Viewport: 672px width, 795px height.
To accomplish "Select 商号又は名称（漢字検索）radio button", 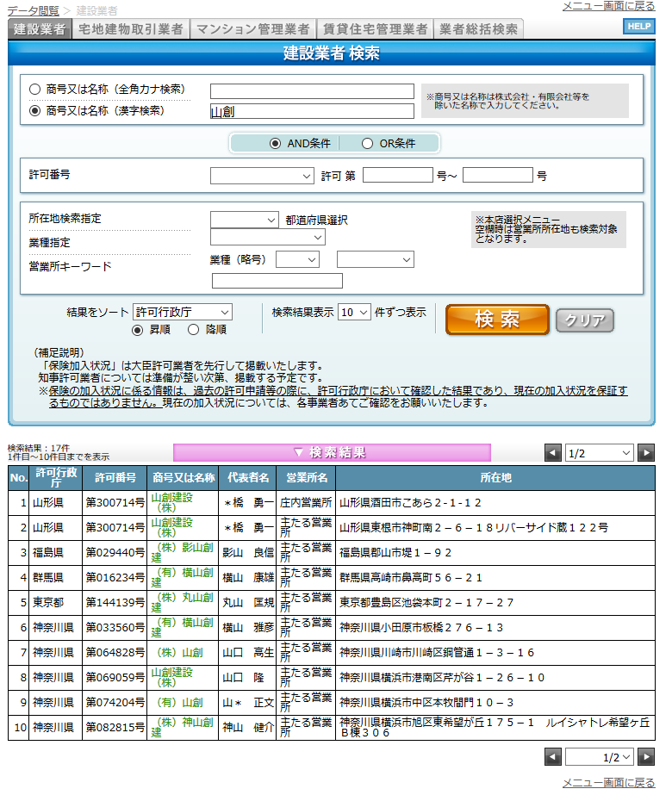I will click(34, 110).
